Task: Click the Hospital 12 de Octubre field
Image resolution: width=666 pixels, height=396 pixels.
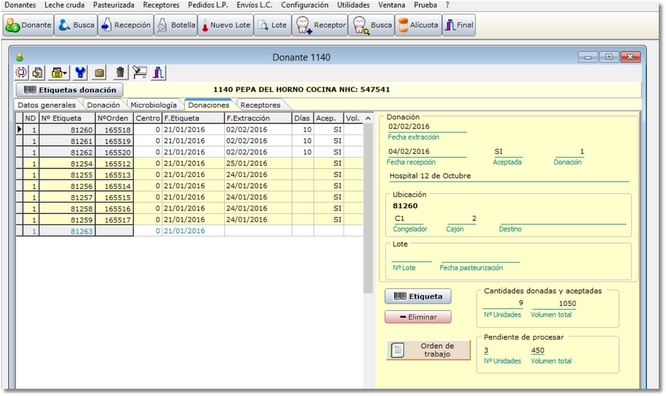Action: (x=509, y=176)
